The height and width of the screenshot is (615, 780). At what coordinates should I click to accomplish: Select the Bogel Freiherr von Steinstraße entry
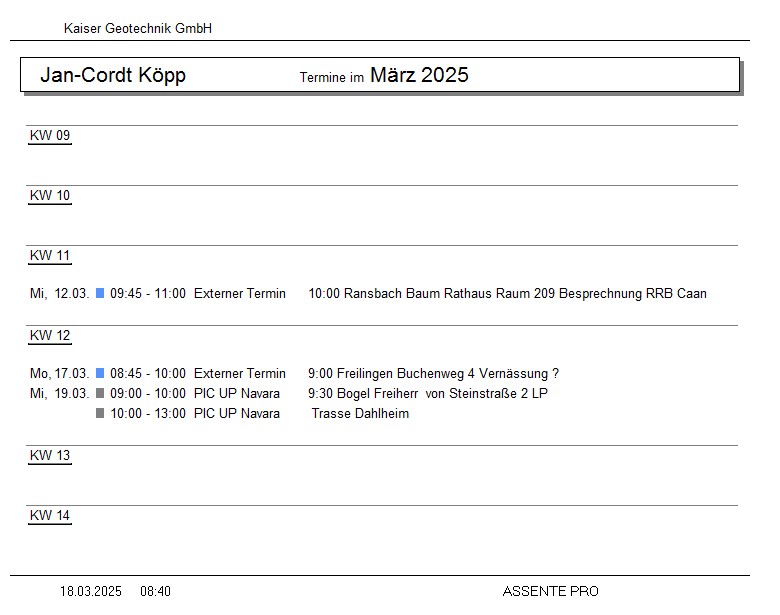[428, 394]
